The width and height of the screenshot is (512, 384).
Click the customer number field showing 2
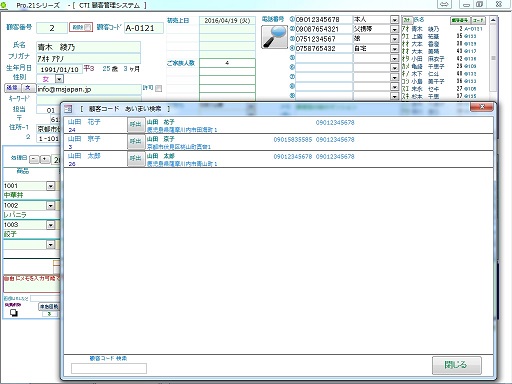(x=52, y=28)
